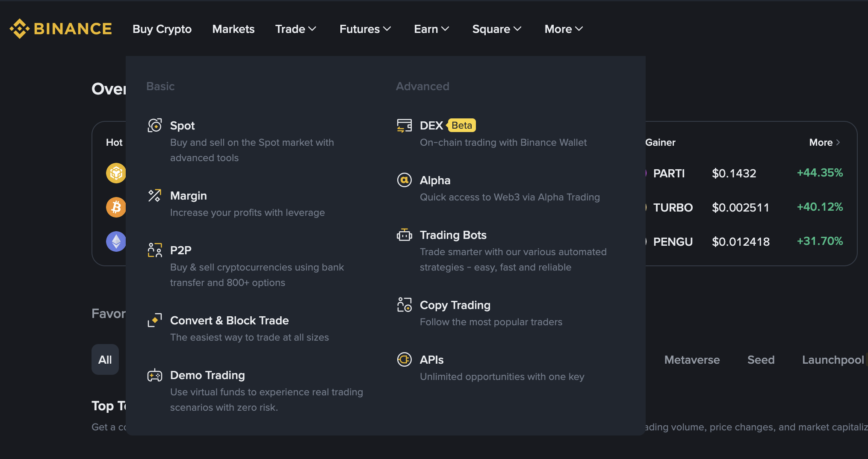The height and width of the screenshot is (459, 868).
Task: Click the Convert & Block Trade icon
Action: click(155, 320)
